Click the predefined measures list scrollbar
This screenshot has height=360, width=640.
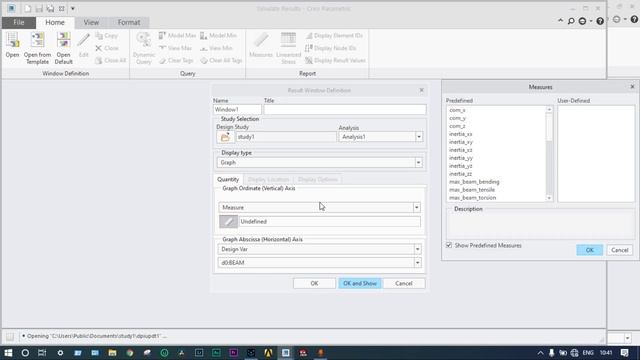coord(549,153)
